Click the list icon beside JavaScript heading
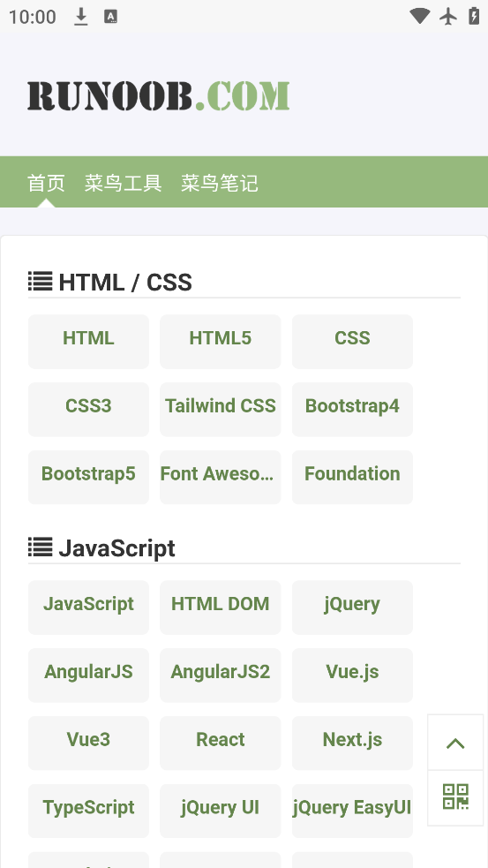This screenshot has width=488, height=868. click(41, 547)
